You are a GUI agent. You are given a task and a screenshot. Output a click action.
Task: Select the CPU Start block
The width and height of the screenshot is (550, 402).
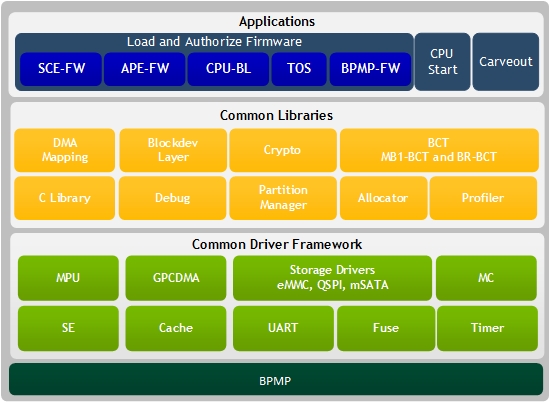[x=443, y=62]
